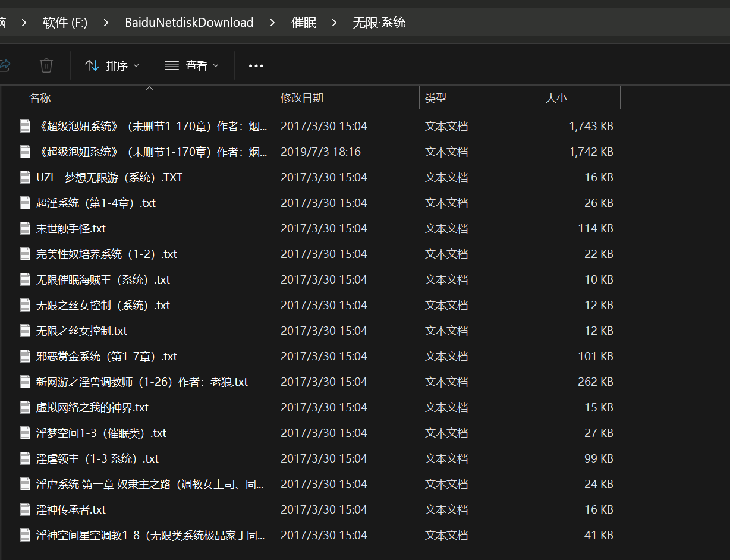This screenshot has width=730, height=560.
Task: Click the icon of the 114 KB file
Action: [x=25, y=228]
